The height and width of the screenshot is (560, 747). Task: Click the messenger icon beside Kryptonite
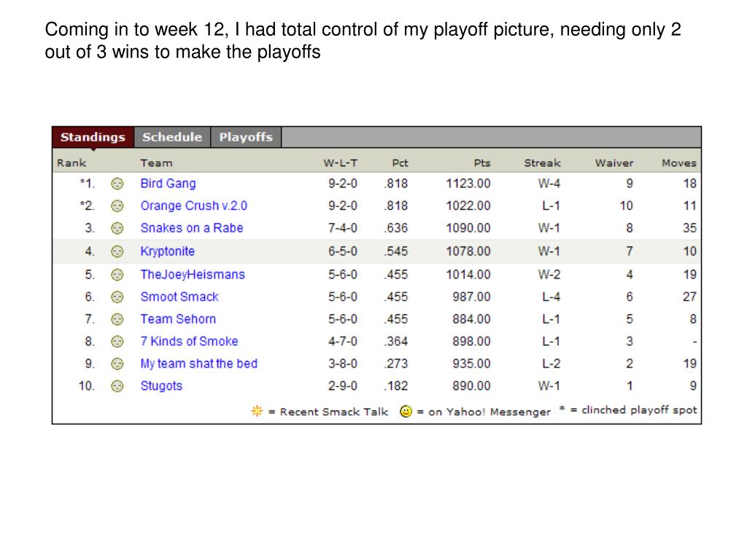[x=117, y=252]
